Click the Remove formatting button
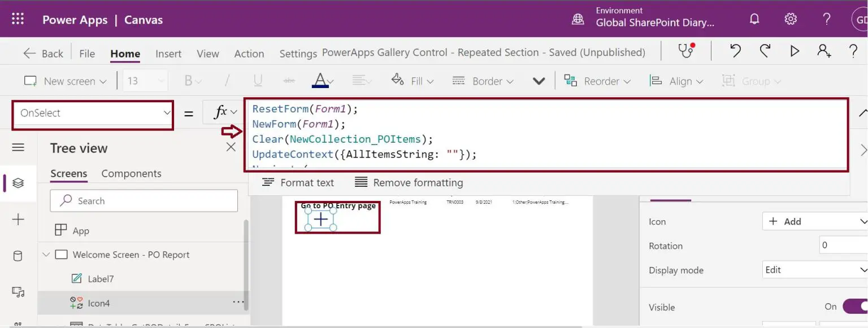The width and height of the screenshot is (868, 328). pos(408,182)
